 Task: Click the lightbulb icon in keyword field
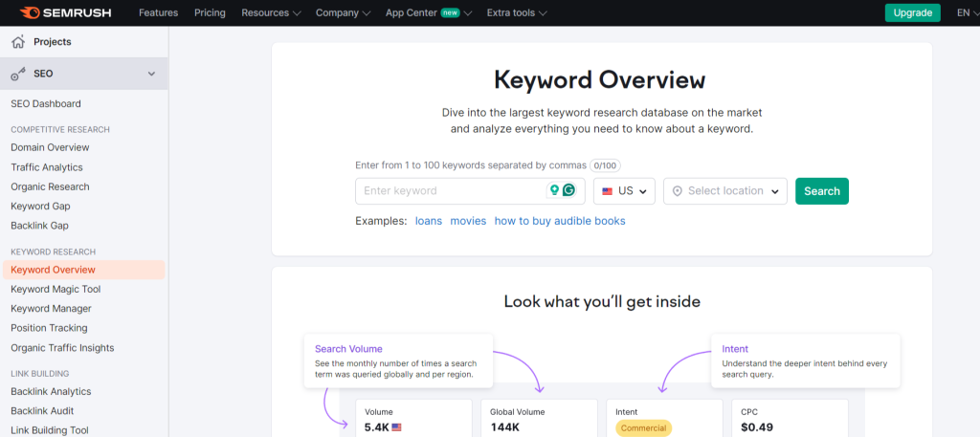click(x=553, y=190)
